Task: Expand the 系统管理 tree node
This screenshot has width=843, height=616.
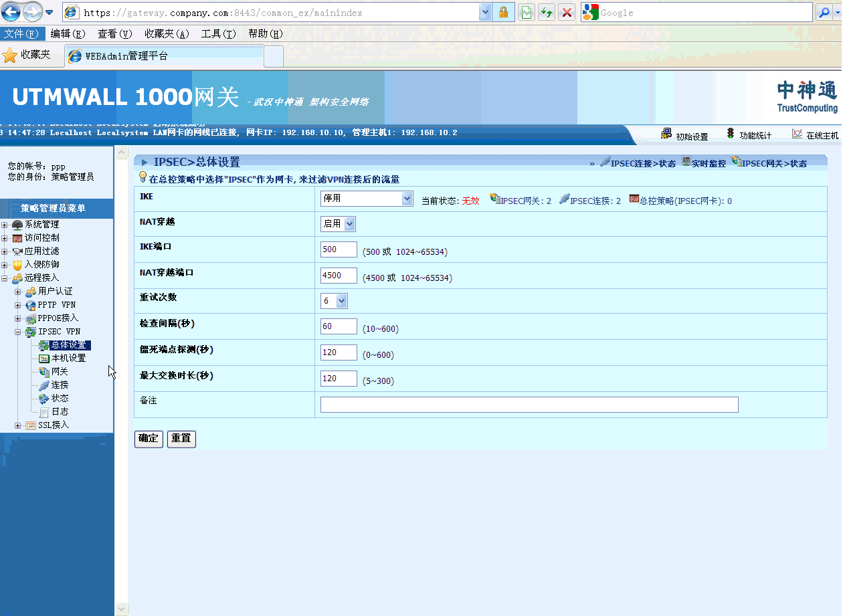Action: (5, 225)
